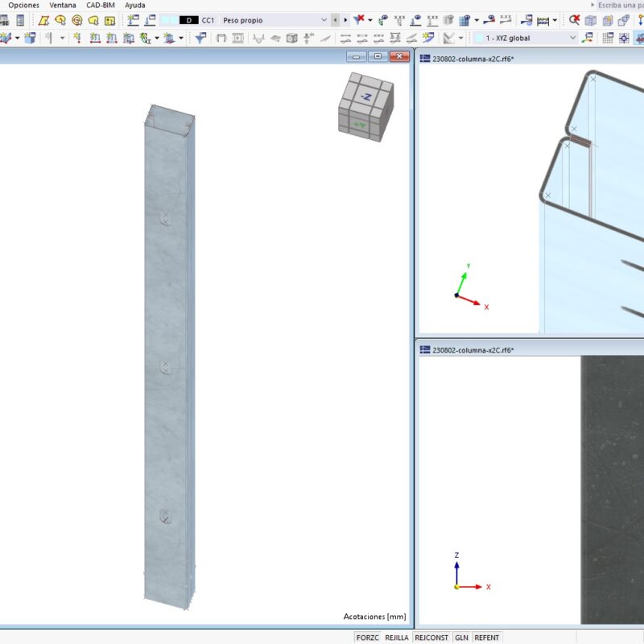Screen dimensions: 644x644
Task: Click the yellow freeform shape selection icon
Action: pyautogui.click(x=93, y=20)
